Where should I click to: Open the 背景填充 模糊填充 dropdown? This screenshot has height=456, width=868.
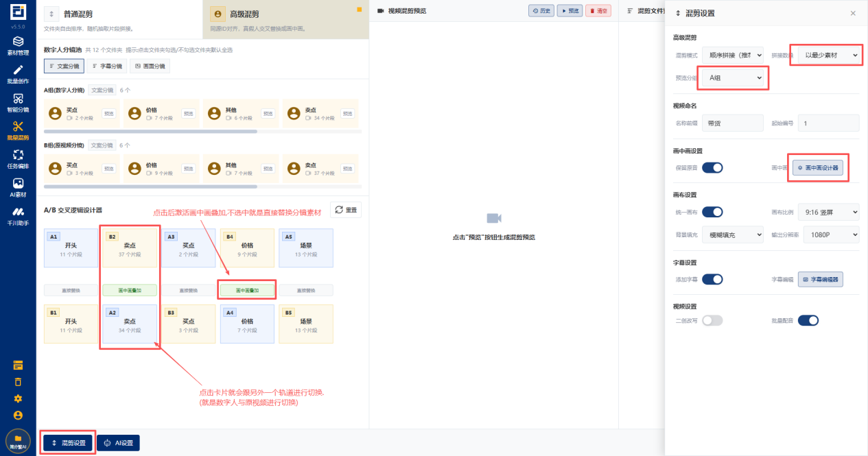[x=733, y=235]
